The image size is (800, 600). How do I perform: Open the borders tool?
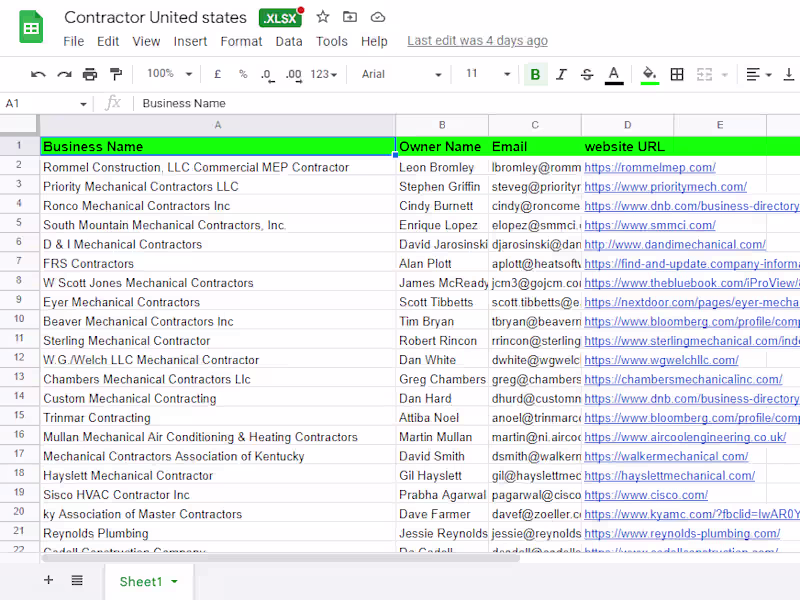pos(677,74)
